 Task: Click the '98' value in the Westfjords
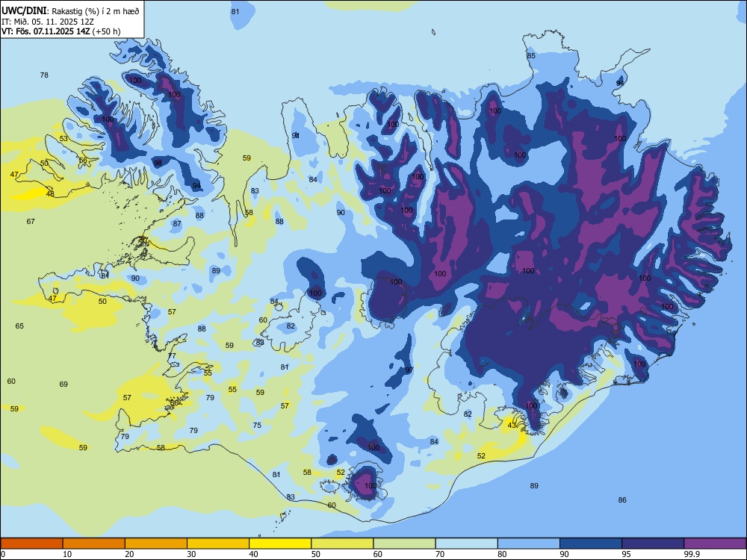(158, 163)
